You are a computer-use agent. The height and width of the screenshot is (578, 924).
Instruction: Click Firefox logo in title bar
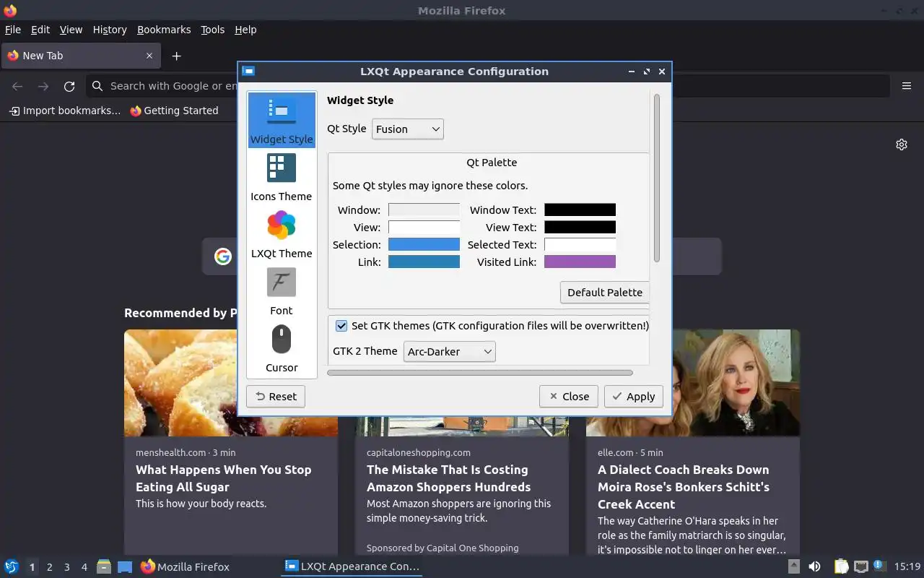click(10, 10)
